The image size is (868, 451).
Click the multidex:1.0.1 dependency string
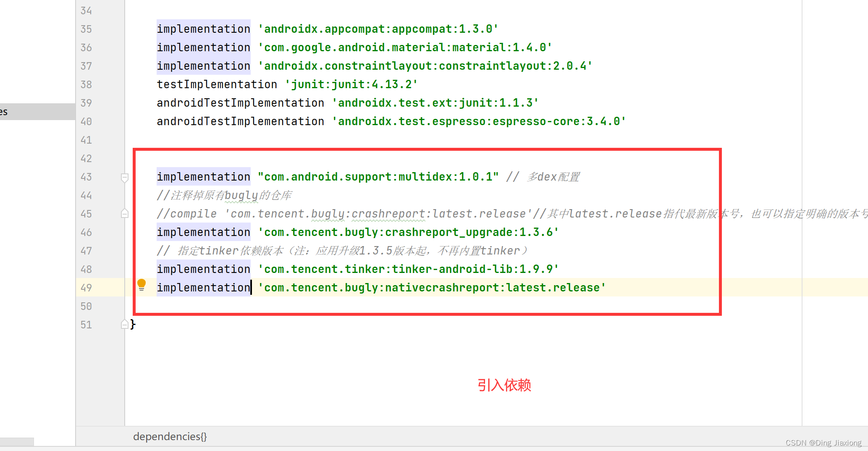click(378, 177)
